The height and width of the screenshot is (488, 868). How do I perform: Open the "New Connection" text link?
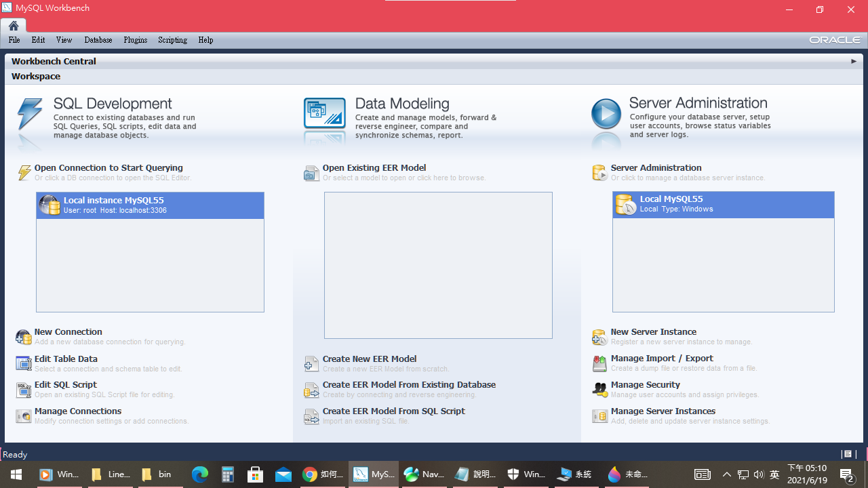tap(68, 332)
